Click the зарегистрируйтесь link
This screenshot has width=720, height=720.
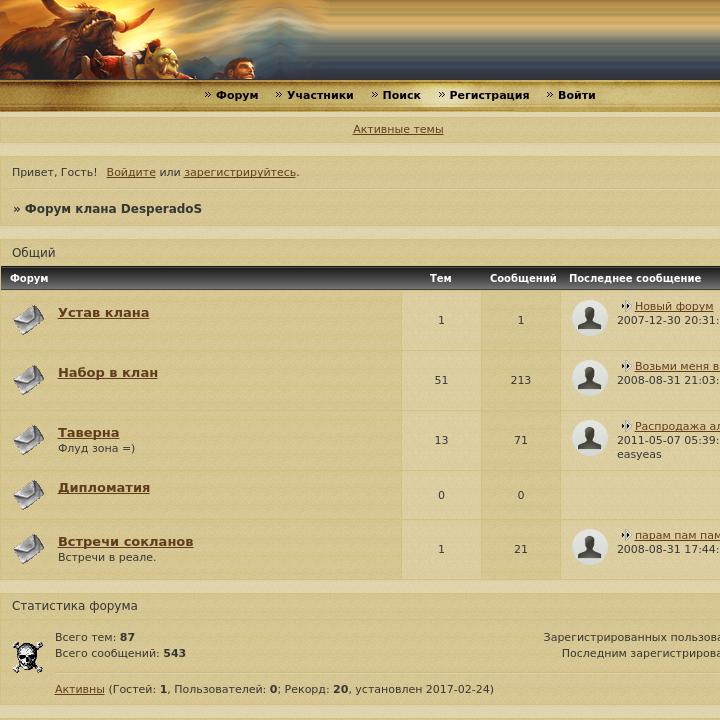coord(240,172)
